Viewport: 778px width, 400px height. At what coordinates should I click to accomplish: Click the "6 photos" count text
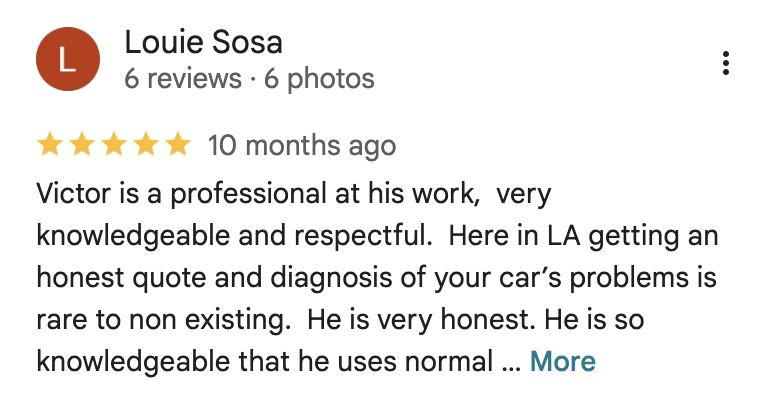point(319,79)
